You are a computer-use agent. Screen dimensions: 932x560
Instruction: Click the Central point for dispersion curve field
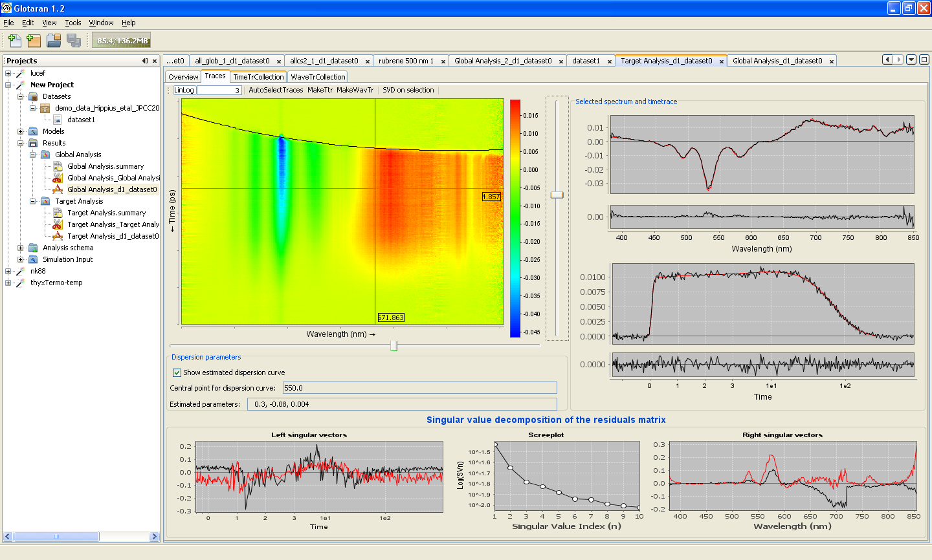(419, 388)
